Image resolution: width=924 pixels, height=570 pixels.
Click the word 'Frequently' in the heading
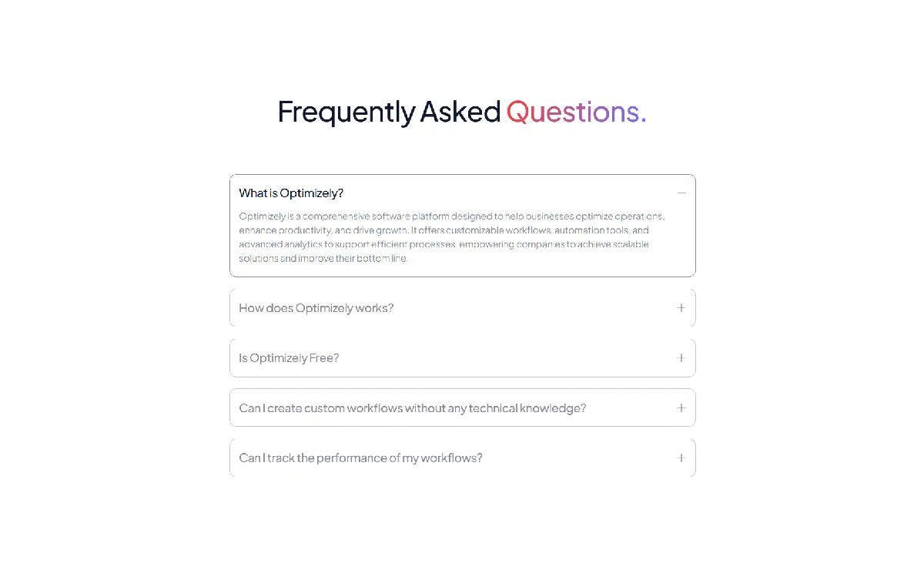click(346, 112)
